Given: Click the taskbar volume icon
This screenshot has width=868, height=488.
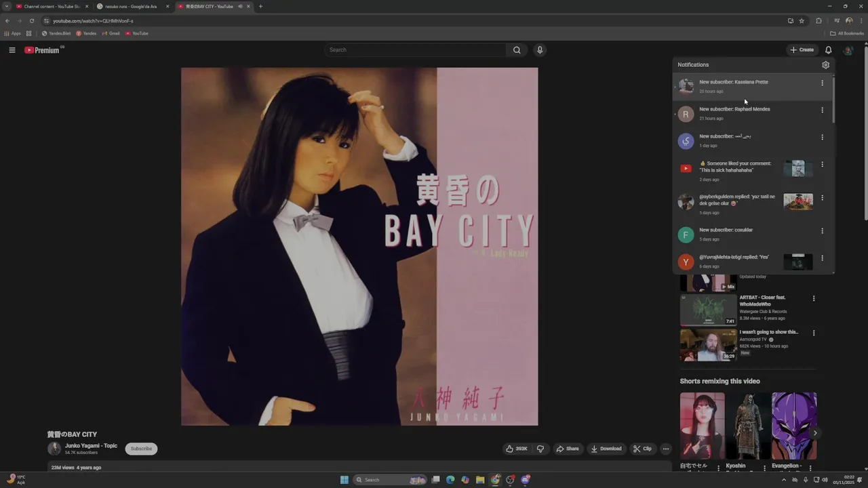Looking at the screenshot, I should [825, 480].
